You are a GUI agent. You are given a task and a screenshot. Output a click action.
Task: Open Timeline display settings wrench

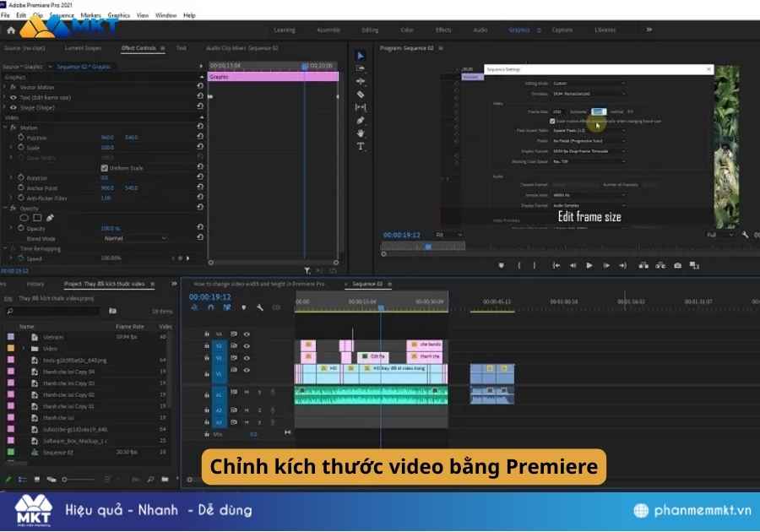pyautogui.click(x=260, y=307)
